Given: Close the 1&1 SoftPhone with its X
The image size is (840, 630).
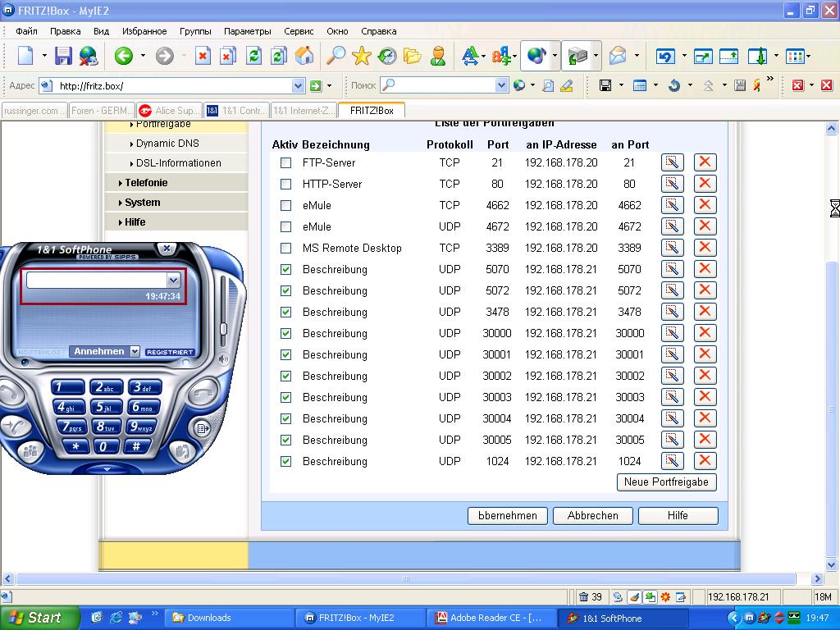Looking at the screenshot, I should pos(167,249).
